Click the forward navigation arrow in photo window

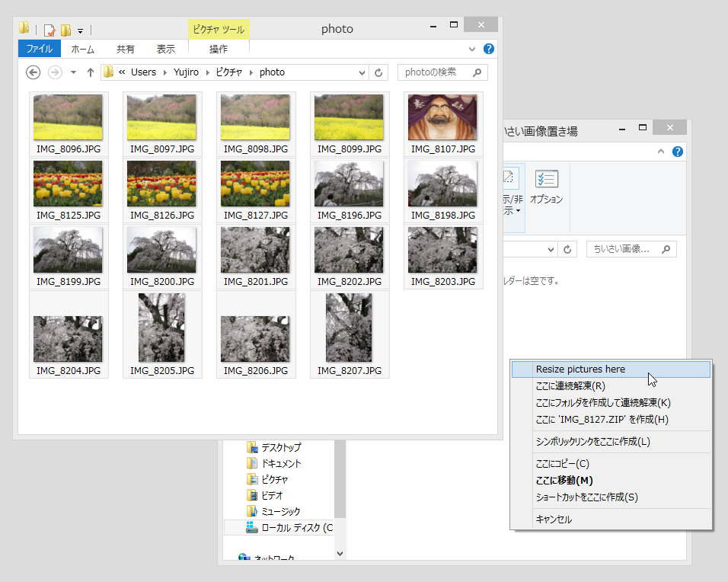tap(55, 72)
